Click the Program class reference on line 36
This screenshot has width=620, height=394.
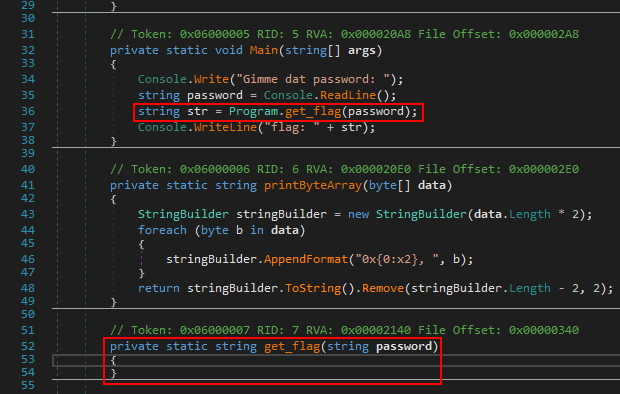[253, 112]
